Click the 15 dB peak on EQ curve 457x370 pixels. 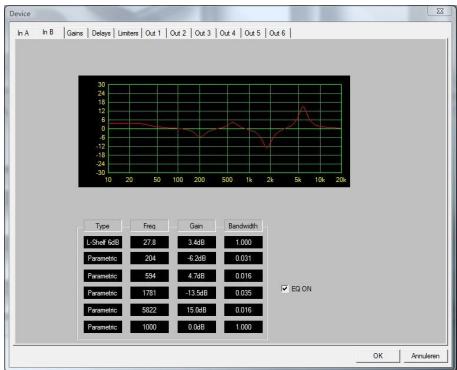point(303,107)
